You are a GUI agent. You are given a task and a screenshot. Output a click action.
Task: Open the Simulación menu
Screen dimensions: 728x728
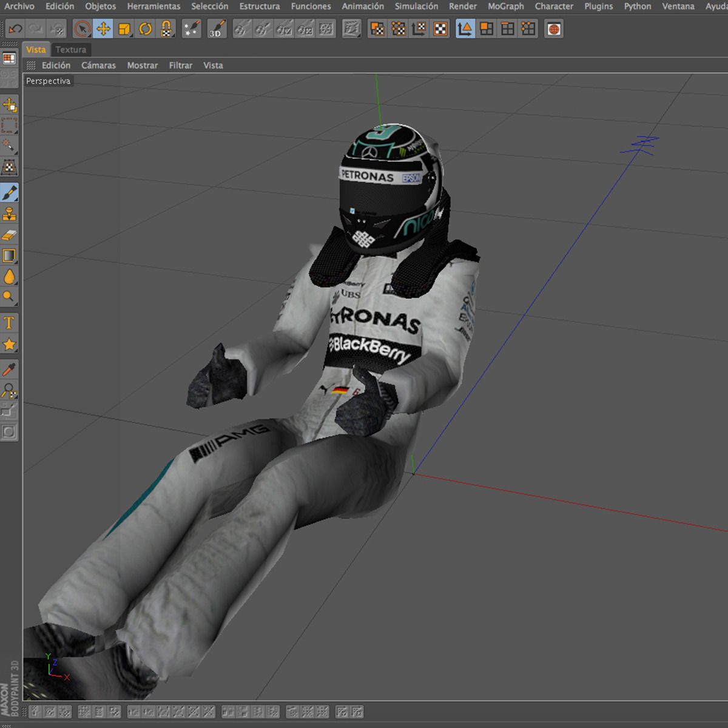[416, 6]
